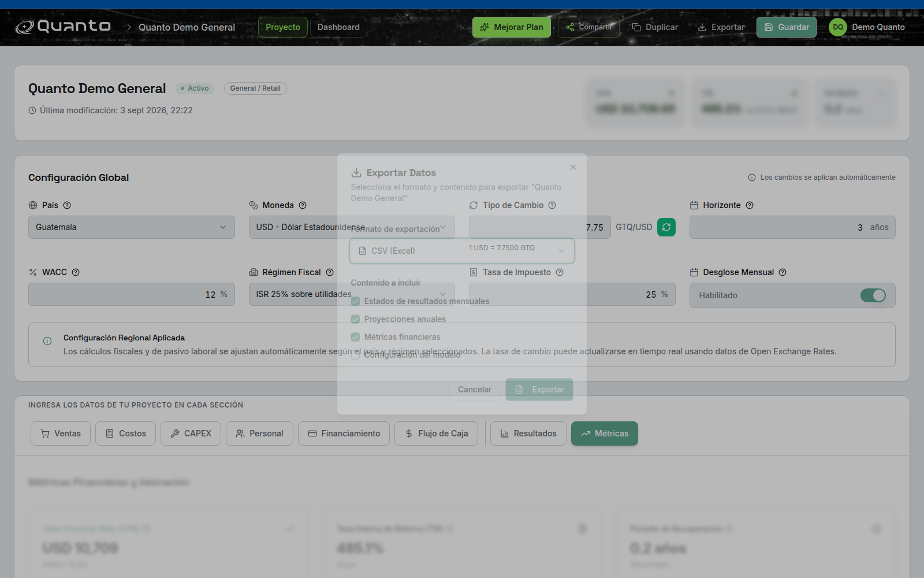The height and width of the screenshot is (578, 924).
Task: Click the Horizonte years input field
Action: coord(792,227)
